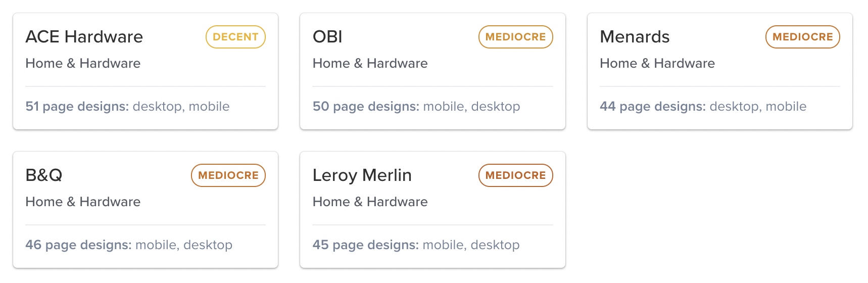Click the MEDIOCRE badge on OBI card
Viewport: 868px width, 283px height.
[515, 37]
